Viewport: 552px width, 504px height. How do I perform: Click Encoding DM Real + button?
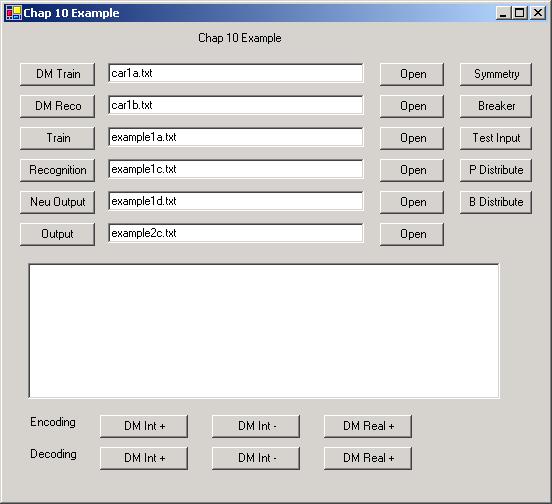tap(368, 426)
